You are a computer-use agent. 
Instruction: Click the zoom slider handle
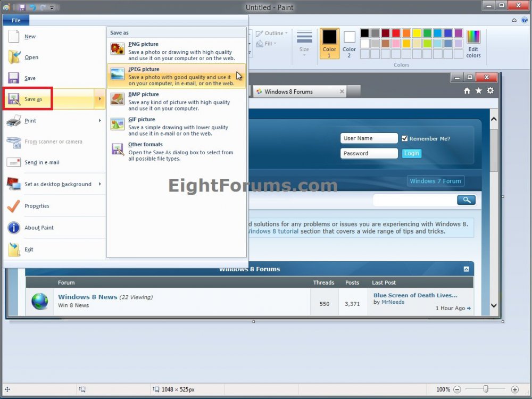click(486, 389)
